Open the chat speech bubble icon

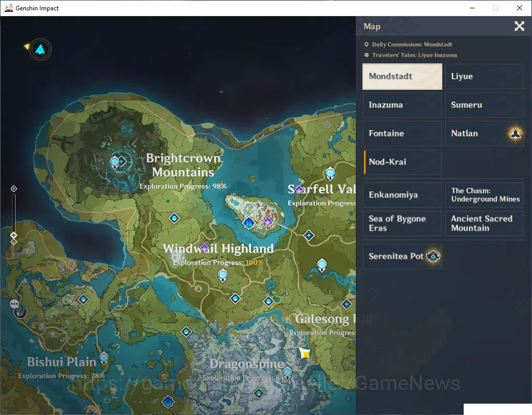click(14, 303)
